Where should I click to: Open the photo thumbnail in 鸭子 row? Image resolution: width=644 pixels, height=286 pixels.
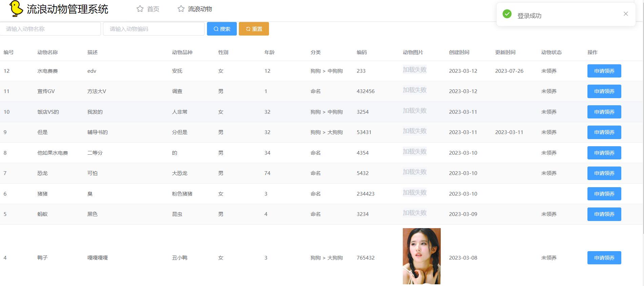tap(421, 256)
